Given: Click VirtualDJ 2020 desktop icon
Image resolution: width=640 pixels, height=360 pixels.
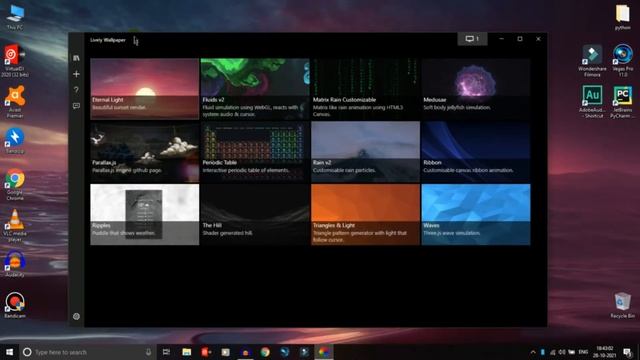Looking at the screenshot, I should pos(15,60).
